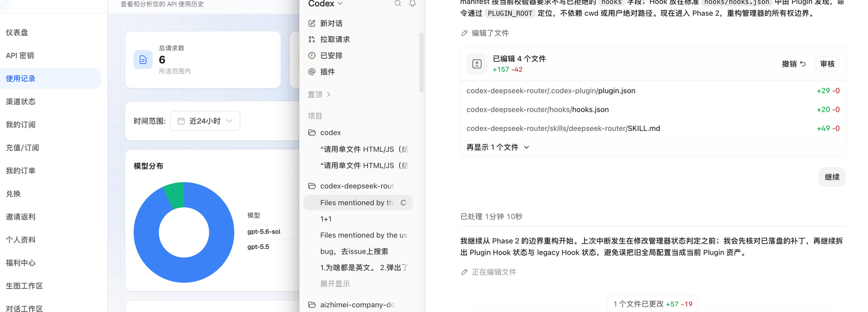Click the plugins at-sign icon
The width and height of the screenshot is (868, 312).
click(x=311, y=72)
